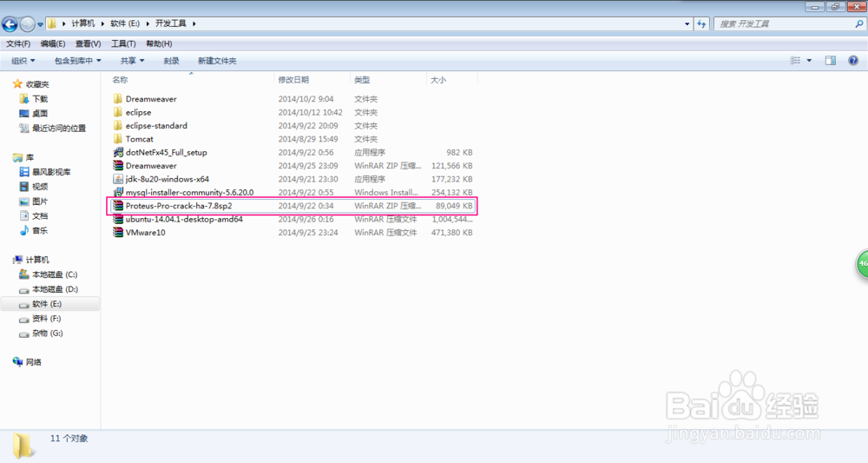Click the 刻录 toolbar button

point(171,60)
